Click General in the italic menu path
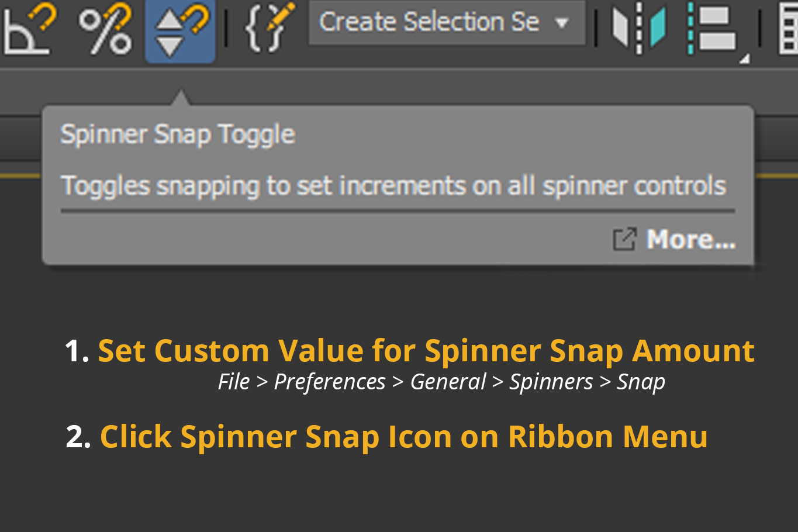The image size is (798, 532). [448, 382]
